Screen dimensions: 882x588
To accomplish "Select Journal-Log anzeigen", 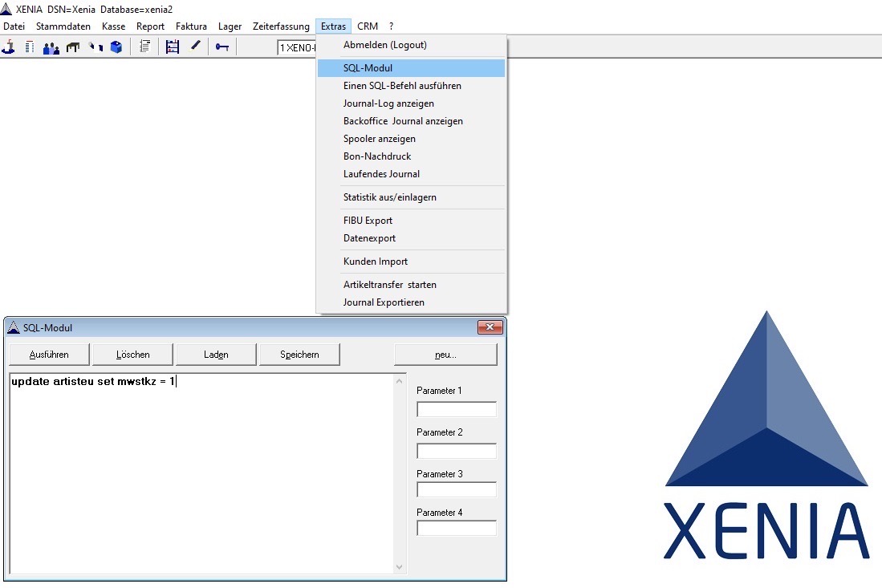I will (x=411, y=103).
